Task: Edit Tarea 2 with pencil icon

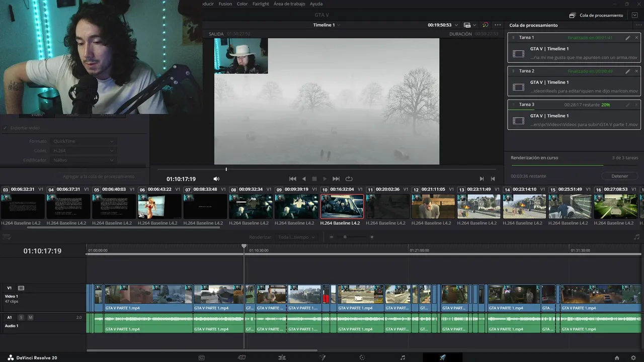Action: [x=627, y=71]
